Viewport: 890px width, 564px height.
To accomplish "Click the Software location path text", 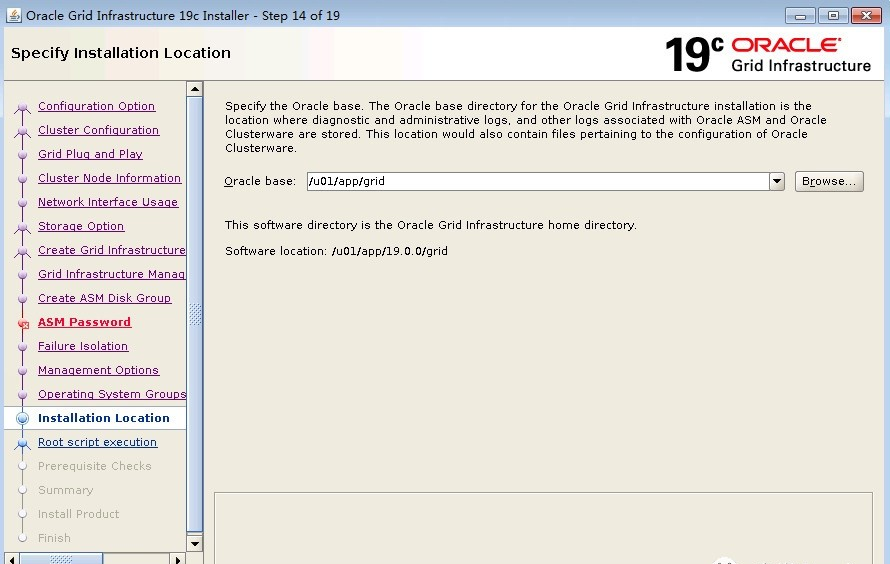I will click(389, 251).
